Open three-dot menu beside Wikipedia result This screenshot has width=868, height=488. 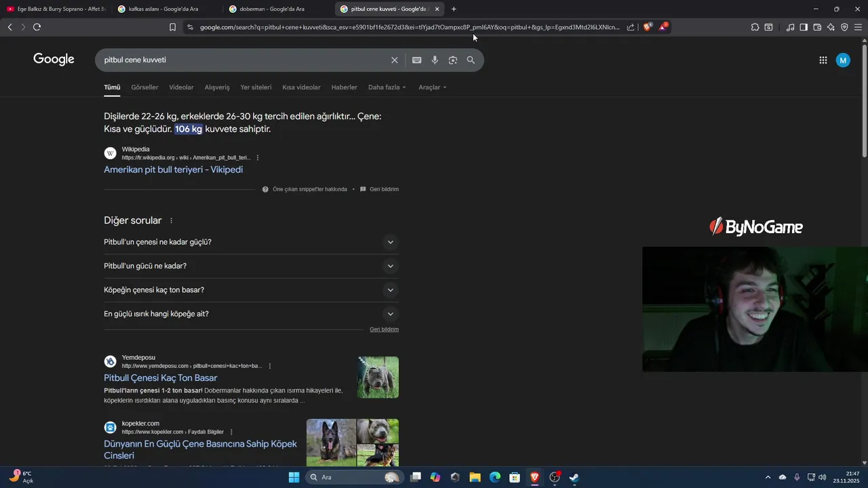click(x=258, y=158)
